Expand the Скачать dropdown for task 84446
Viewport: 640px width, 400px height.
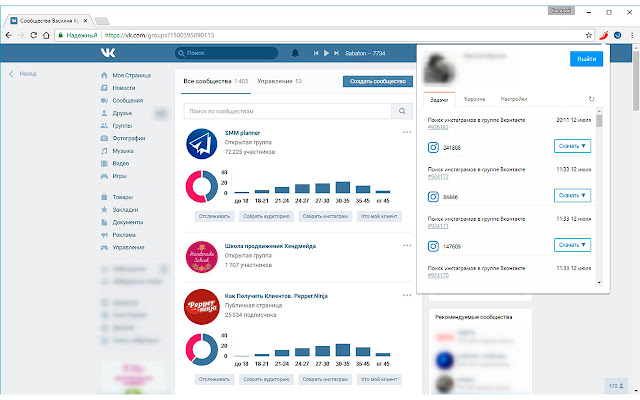pos(571,195)
